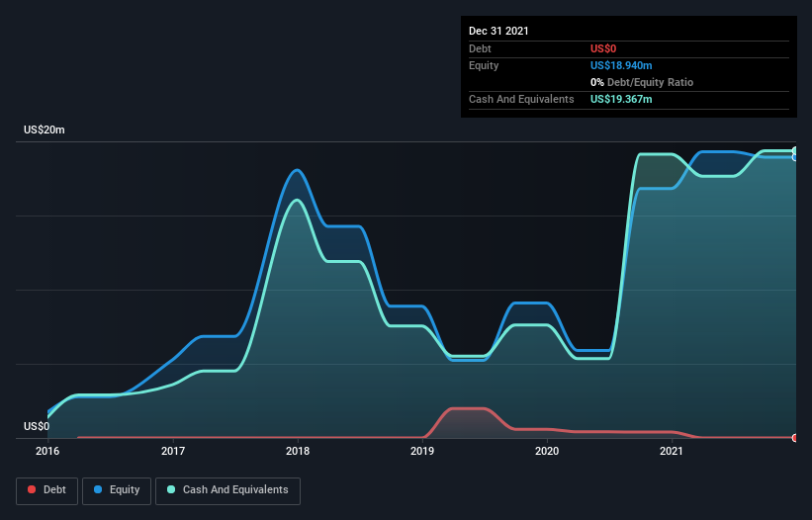Click the Debt value US$0 in tooltip

click(603, 48)
